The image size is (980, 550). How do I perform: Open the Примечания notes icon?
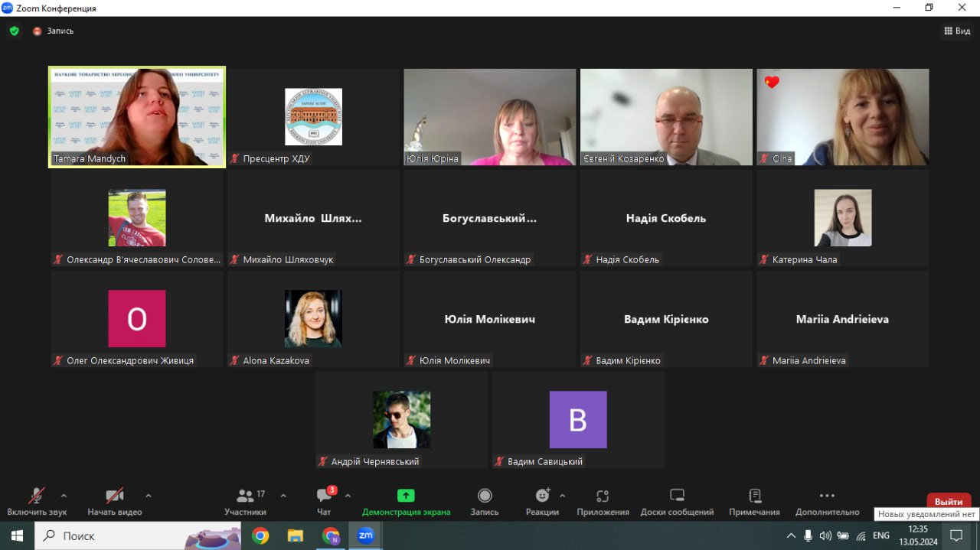(x=755, y=496)
